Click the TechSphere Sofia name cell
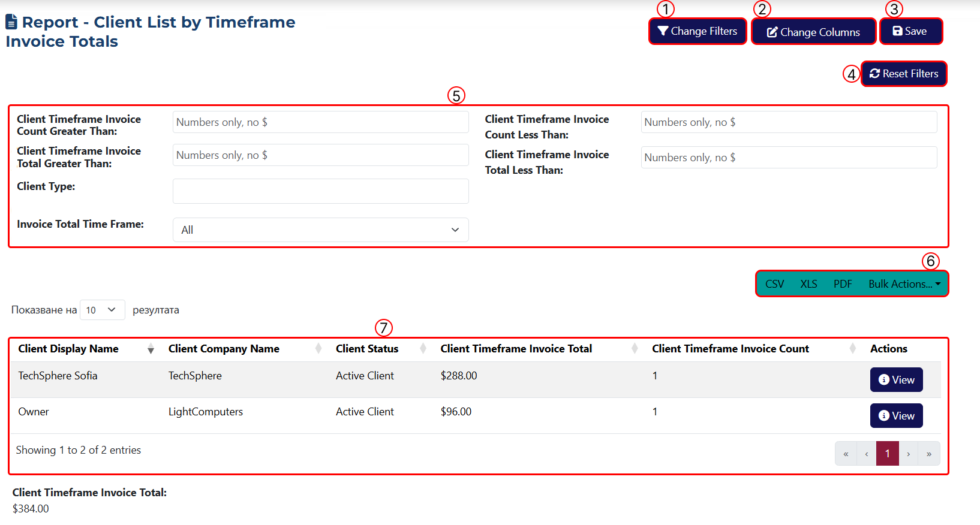The width and height of the screenshot is (980, 525). 58,376
